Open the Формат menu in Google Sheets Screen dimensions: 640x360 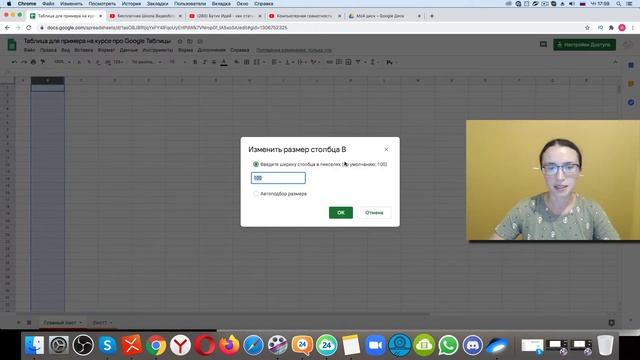coord(106,50)
